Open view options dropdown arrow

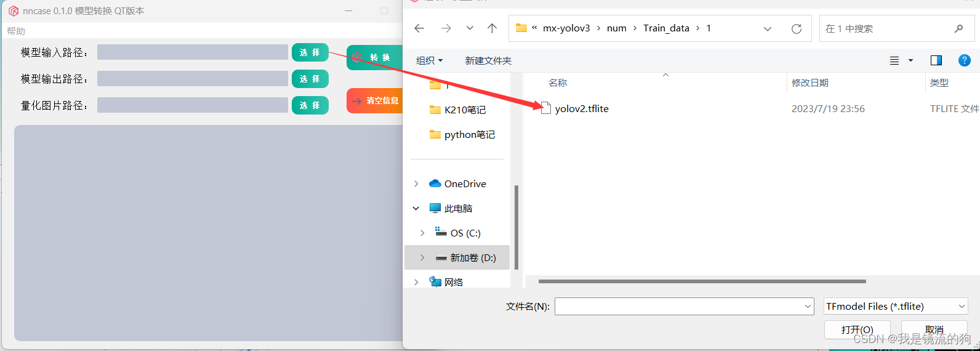[910, 60]
